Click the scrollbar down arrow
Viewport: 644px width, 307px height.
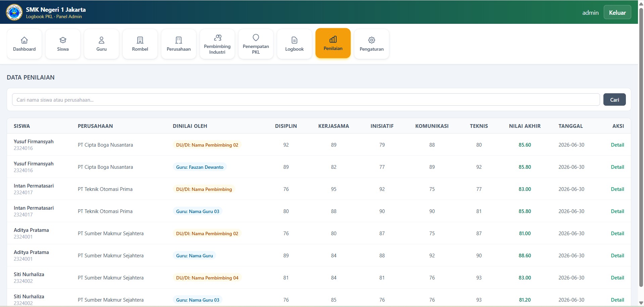coord(641,303)
